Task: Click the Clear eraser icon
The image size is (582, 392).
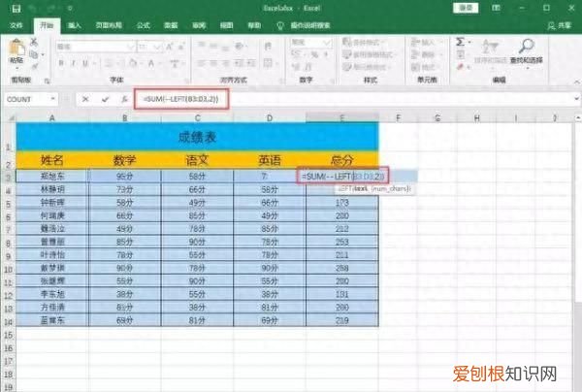Action: pos(461,67)
